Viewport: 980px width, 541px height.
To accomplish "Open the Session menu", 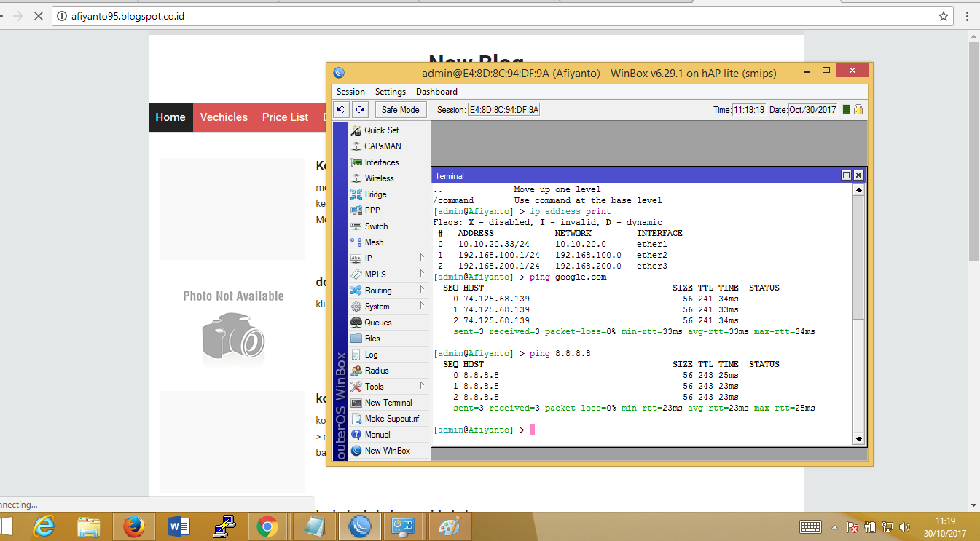I will click(x=350, y=92).
